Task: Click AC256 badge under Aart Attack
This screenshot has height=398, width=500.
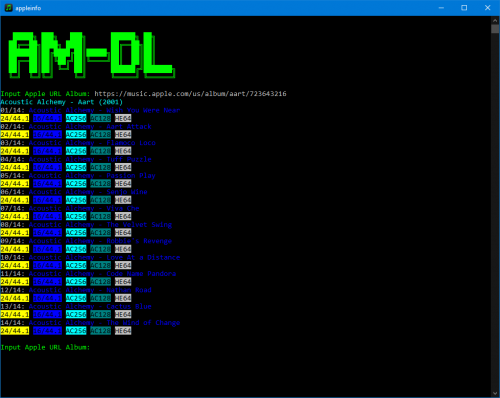Action: pyautogui.click(x=76, y=135)
